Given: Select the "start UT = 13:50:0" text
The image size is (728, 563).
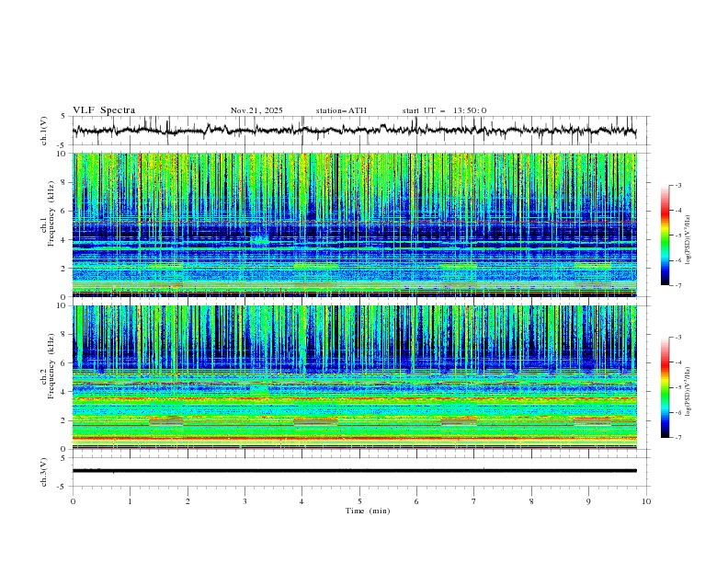Looking at the screenshot, I should coord(444,110).
